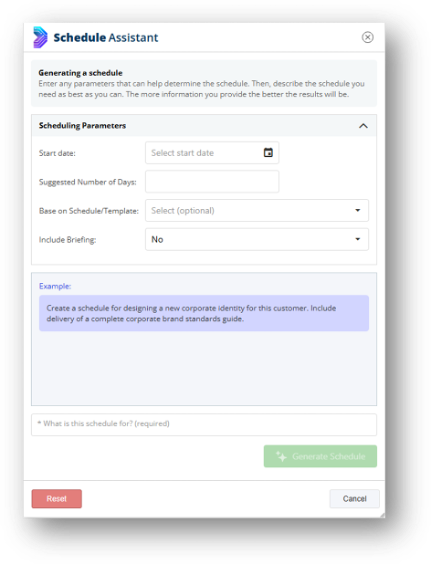
Task: Click the Scheduling Parameters header title
Action: (x=82, y=126)
